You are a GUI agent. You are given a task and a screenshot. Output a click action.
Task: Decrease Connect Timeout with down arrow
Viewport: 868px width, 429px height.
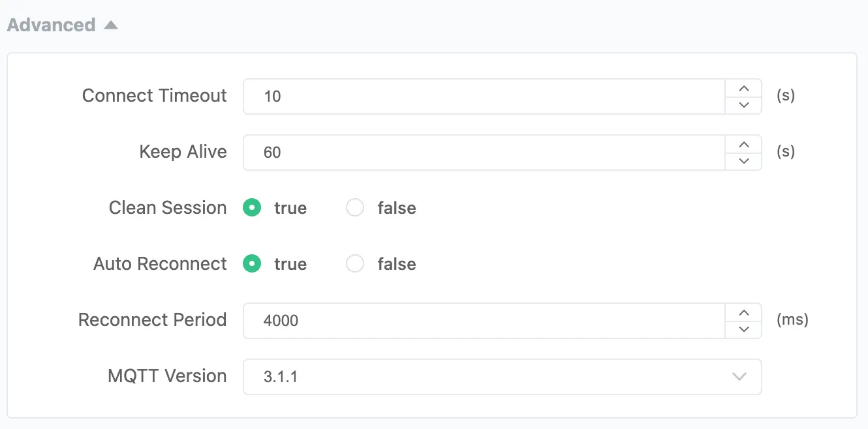click(x=743, y=105)
